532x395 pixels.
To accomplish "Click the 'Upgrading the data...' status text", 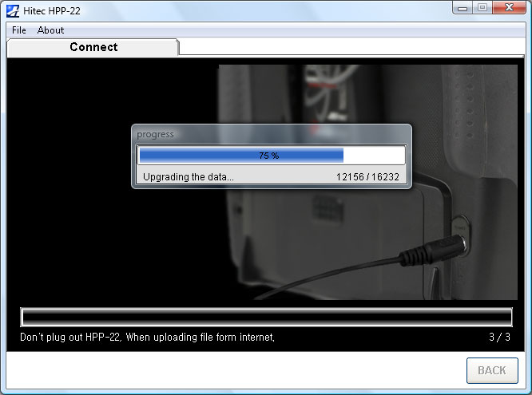I will pyautogui.click(x=189, y=176).
